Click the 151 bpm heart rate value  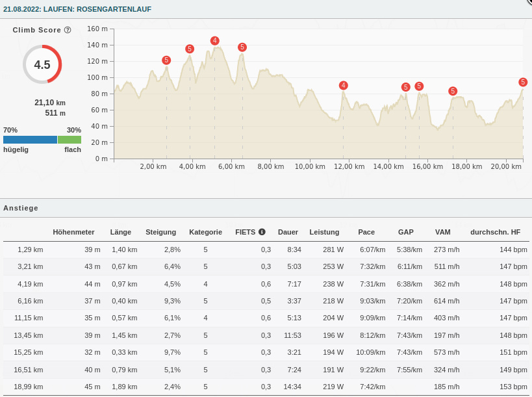click(513, 352)
